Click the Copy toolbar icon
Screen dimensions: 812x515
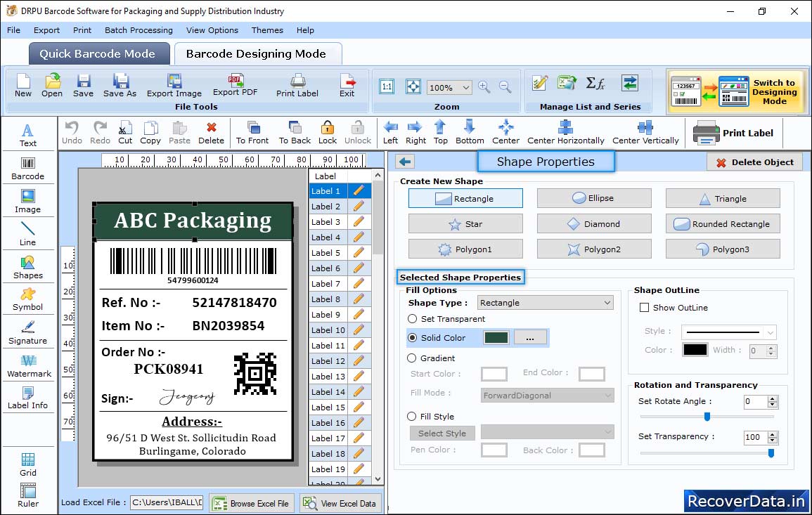(150, 133)
